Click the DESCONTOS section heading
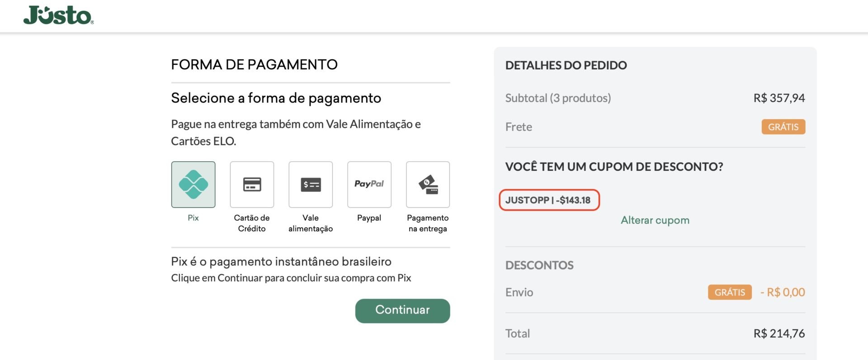The height and width of the screenshot is (360, 868). [x=539, y=265]
